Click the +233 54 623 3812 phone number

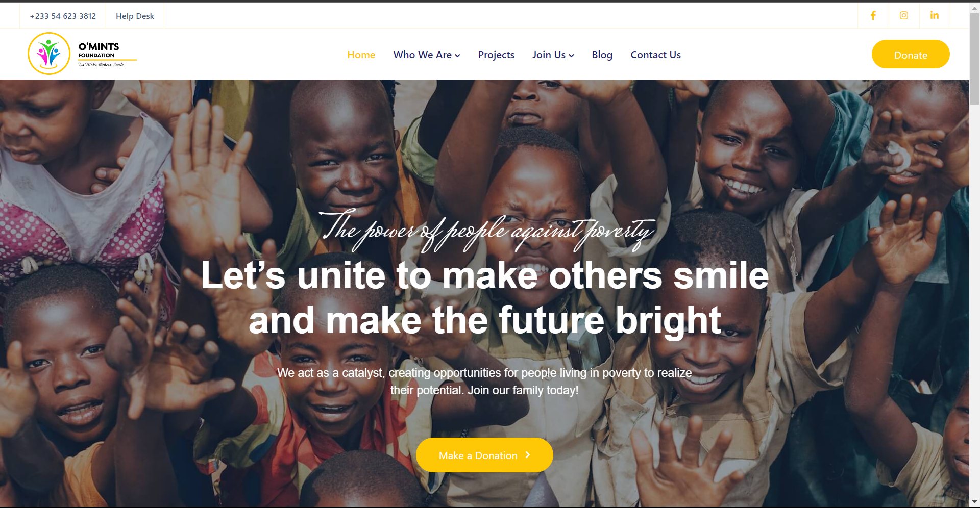(63, 16)
